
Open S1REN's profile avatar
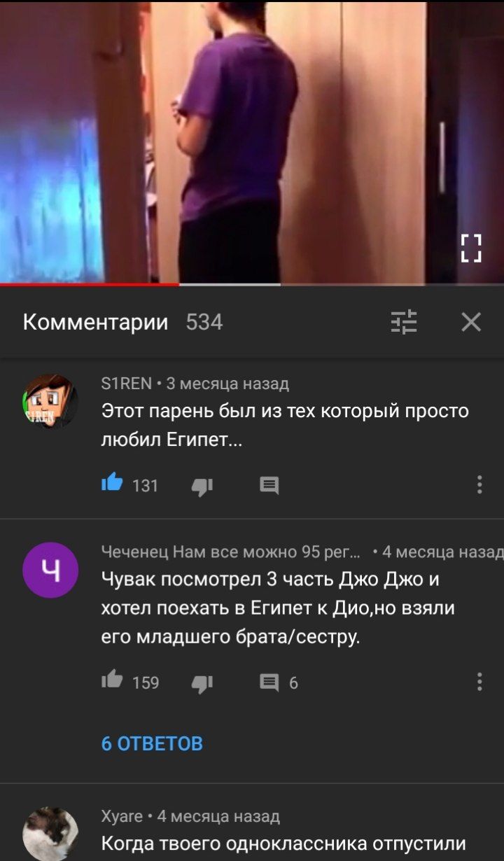pos(50,401)
